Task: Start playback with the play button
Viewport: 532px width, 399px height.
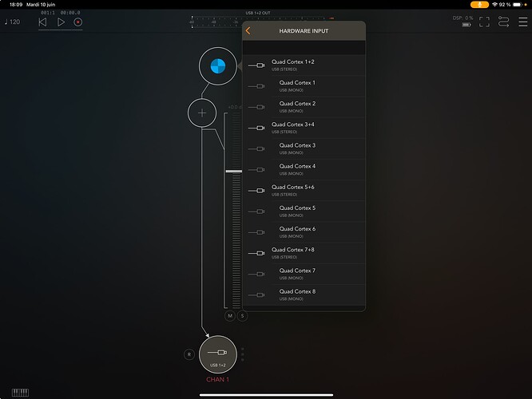Action: 61,22
